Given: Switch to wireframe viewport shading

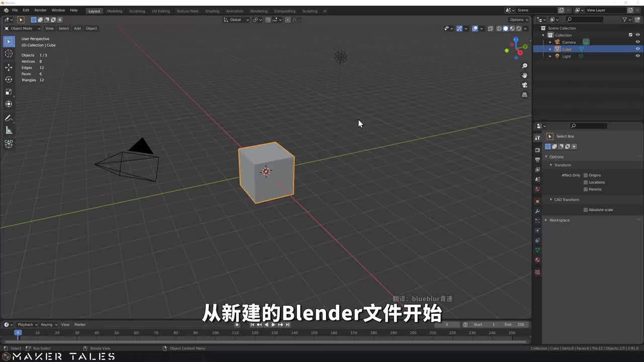Looking at the screenshot, I should coord(499,29).
